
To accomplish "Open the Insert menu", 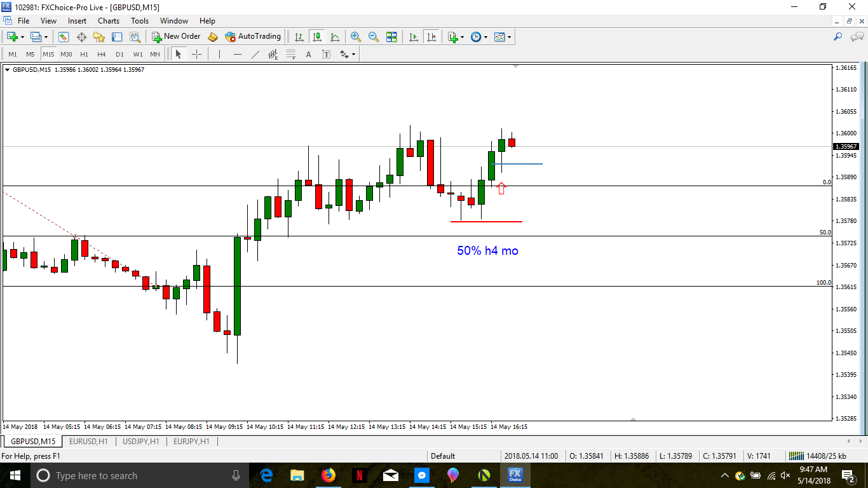I will [78, 21].
